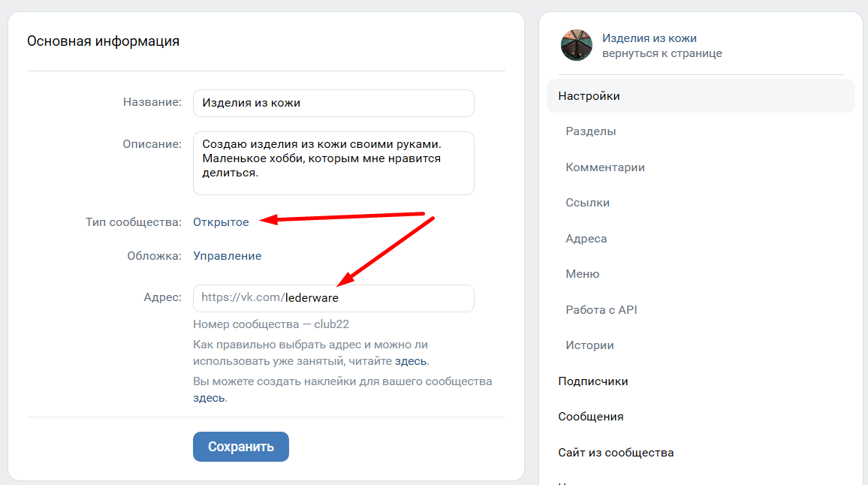Open the Работа с API item

point(601,310)
